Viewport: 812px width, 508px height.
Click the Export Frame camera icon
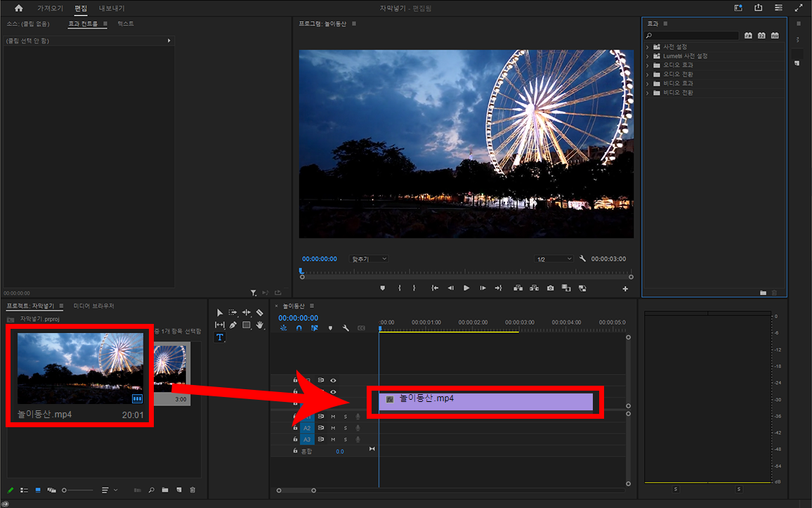(x=550, y=288)
